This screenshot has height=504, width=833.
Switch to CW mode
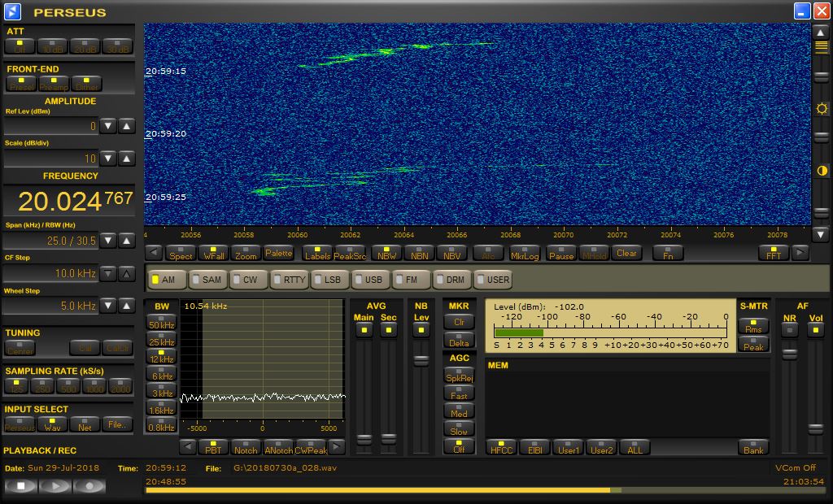(249, 280)
